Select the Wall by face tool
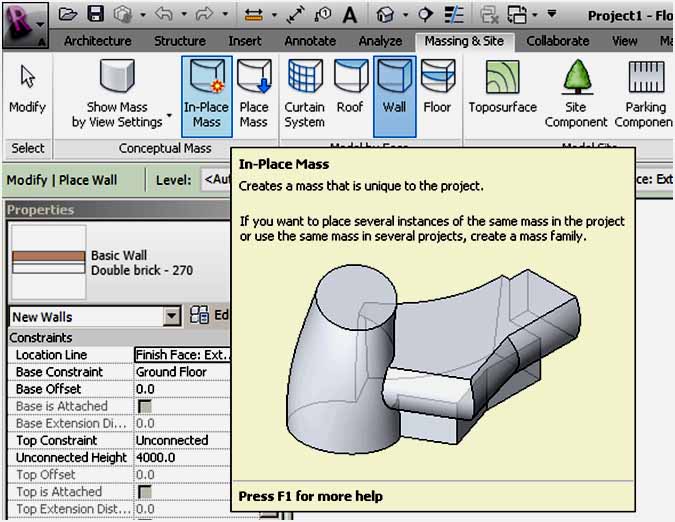Screen dimensions: 675x522 395,96
